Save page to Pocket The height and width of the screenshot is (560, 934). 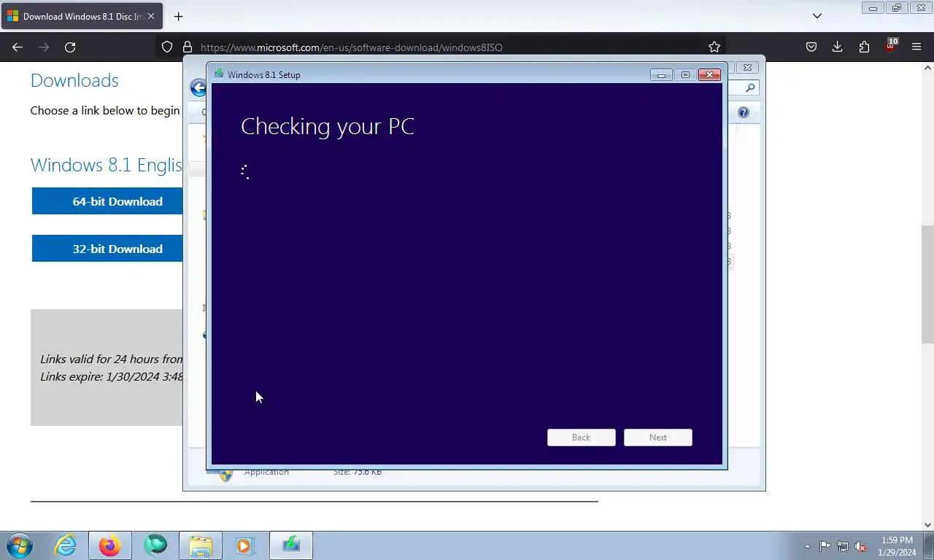tap(811, 47)
